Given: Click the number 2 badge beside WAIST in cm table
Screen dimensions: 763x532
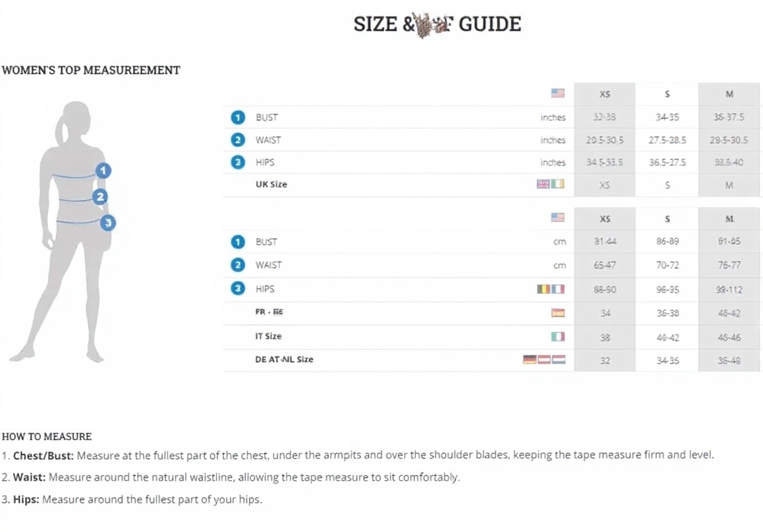Looking at the screenshot, I should [x=238, y=265].
